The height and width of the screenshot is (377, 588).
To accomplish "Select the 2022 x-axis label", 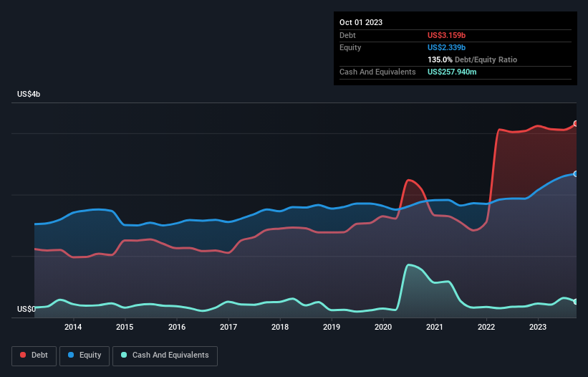I will 486,327.
